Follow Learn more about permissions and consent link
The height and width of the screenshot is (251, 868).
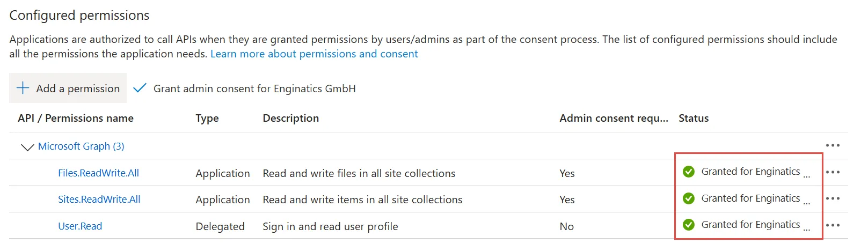click(x=314, y=54)
